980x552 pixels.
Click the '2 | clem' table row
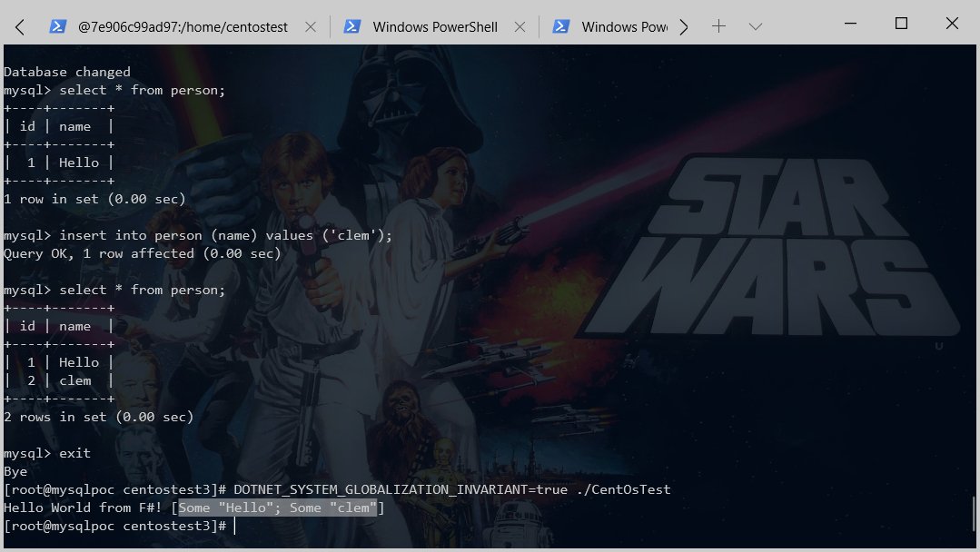click(59, 380)
